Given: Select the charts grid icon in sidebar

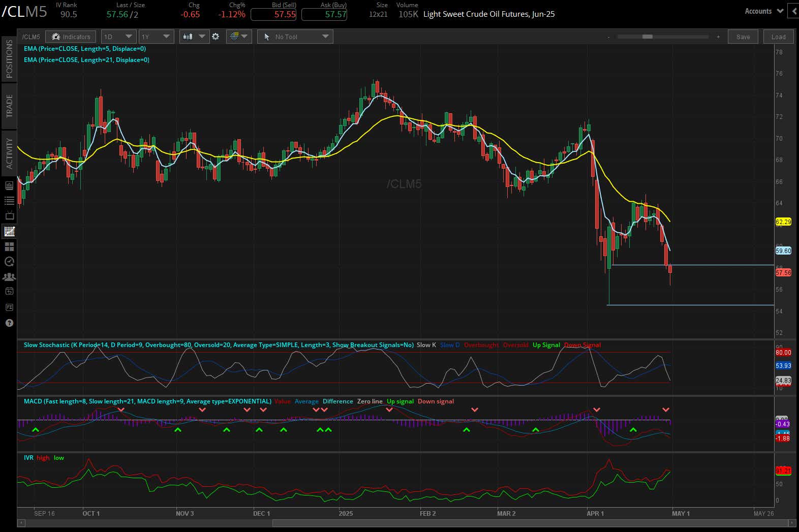Looking at the screenshot, I should click(9, 231).
